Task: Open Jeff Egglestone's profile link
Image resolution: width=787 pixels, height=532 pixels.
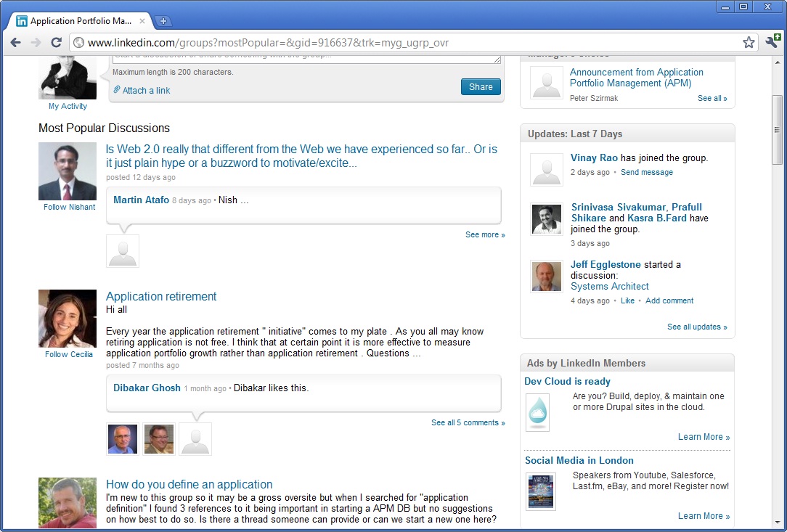Action: click(x=605, y=264)
